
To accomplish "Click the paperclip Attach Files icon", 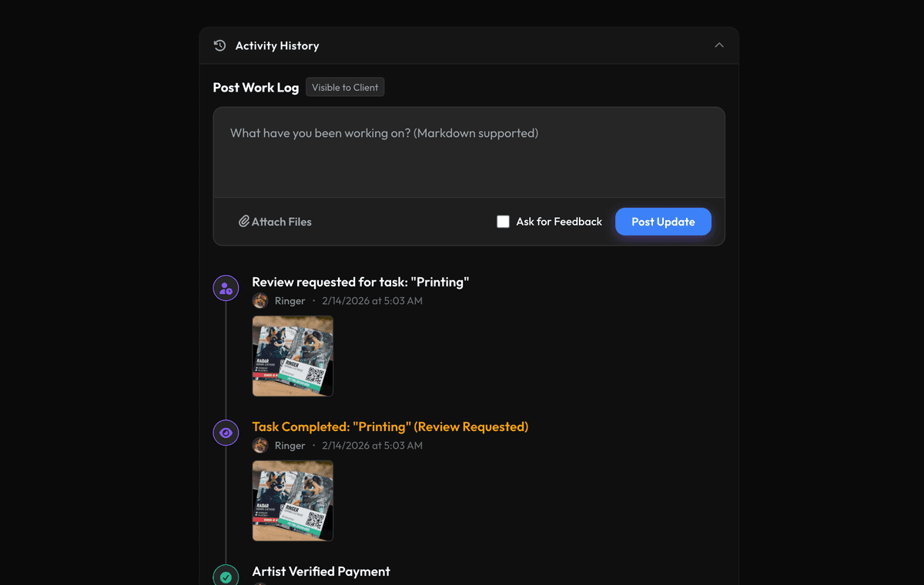I will click(x=243, y=222).
